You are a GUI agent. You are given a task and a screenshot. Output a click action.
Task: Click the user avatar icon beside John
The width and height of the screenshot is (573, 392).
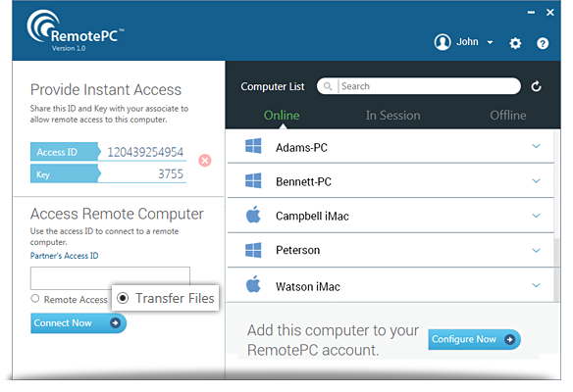point(443,42)
